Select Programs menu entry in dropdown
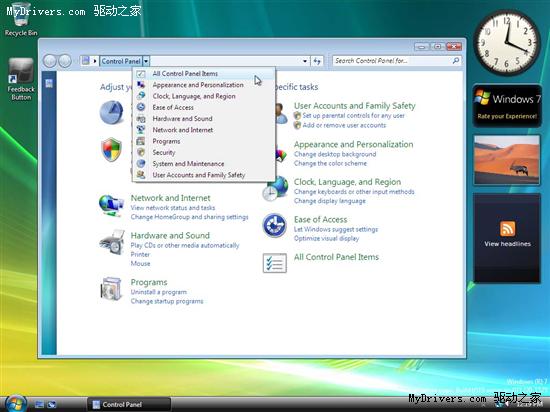This screenshot has width=550, height=412. (203, 141)
